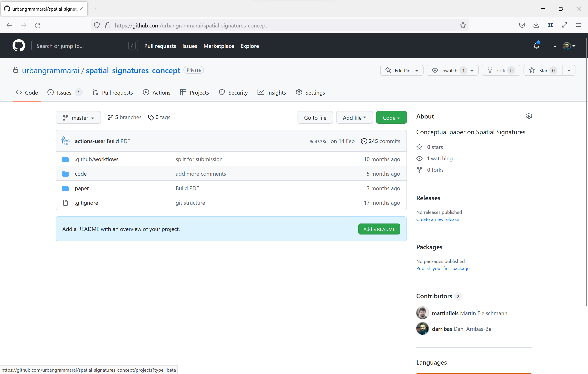Bookmark this page with the star icon

click(463, 25)
